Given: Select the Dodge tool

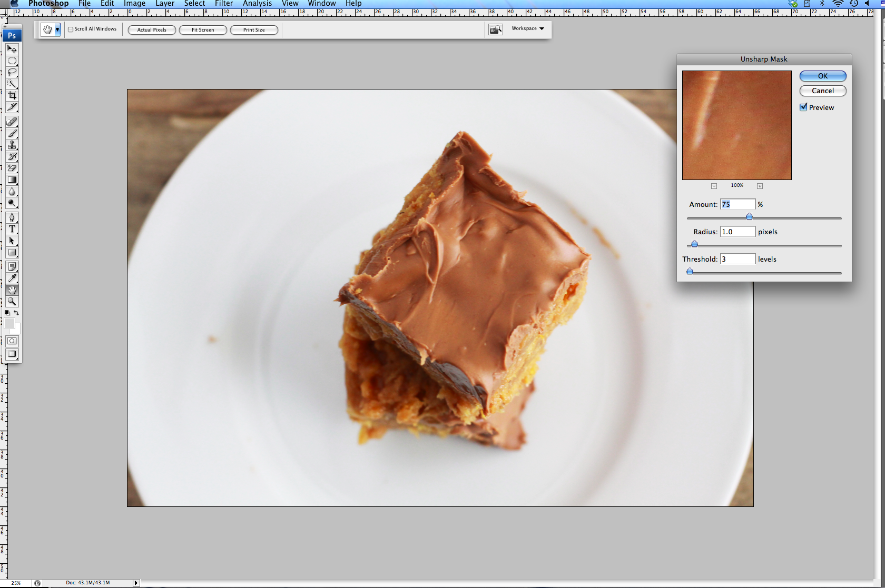Looking at the screenshot, I should [12, 203].
